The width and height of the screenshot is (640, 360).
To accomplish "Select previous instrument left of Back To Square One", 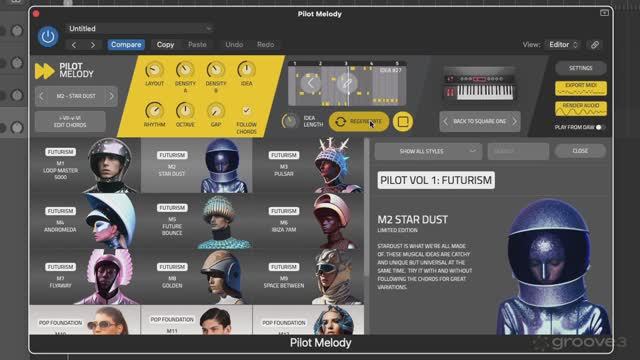I will pos(446,121).
